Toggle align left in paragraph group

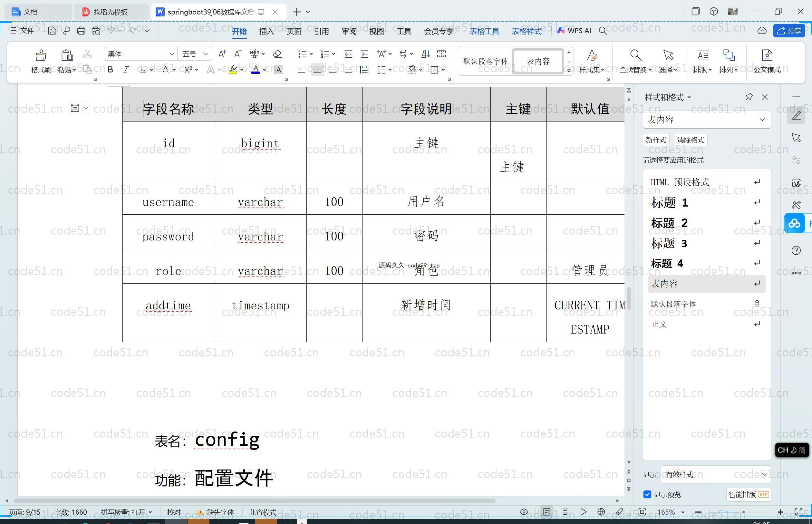301,70
